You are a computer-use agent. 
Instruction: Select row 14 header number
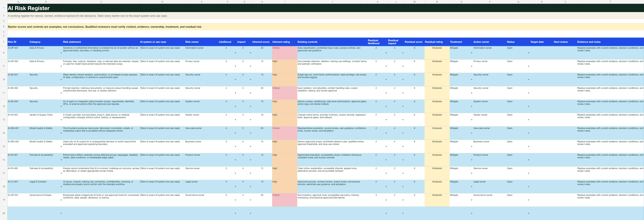pyautogui.click(x=4, y=133)
